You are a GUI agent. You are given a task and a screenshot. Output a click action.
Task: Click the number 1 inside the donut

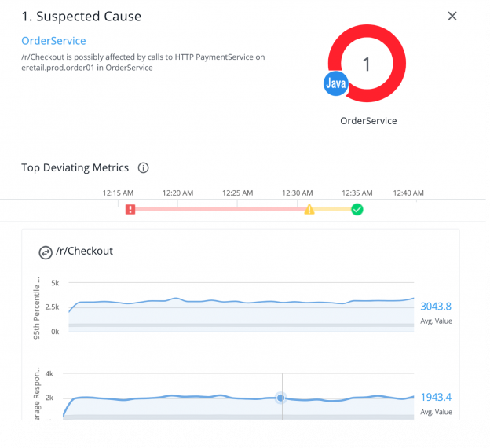[x=366, y=64]
